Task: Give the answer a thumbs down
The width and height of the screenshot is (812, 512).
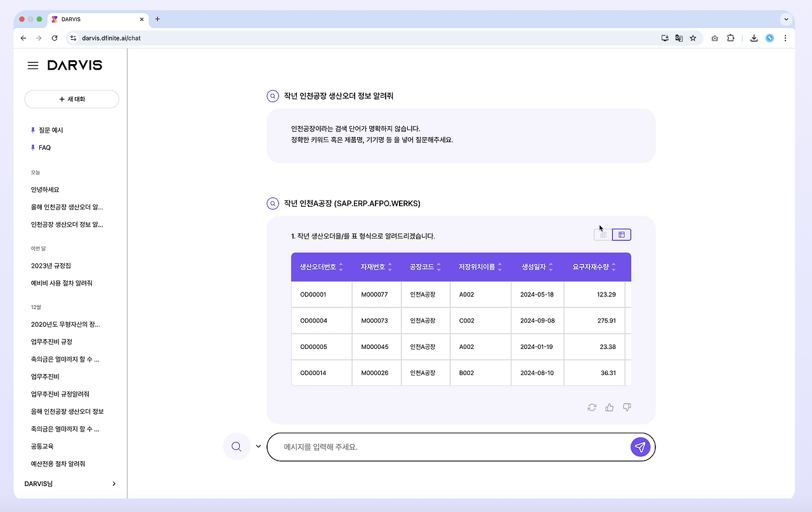Action: click(x=627, y=407)
